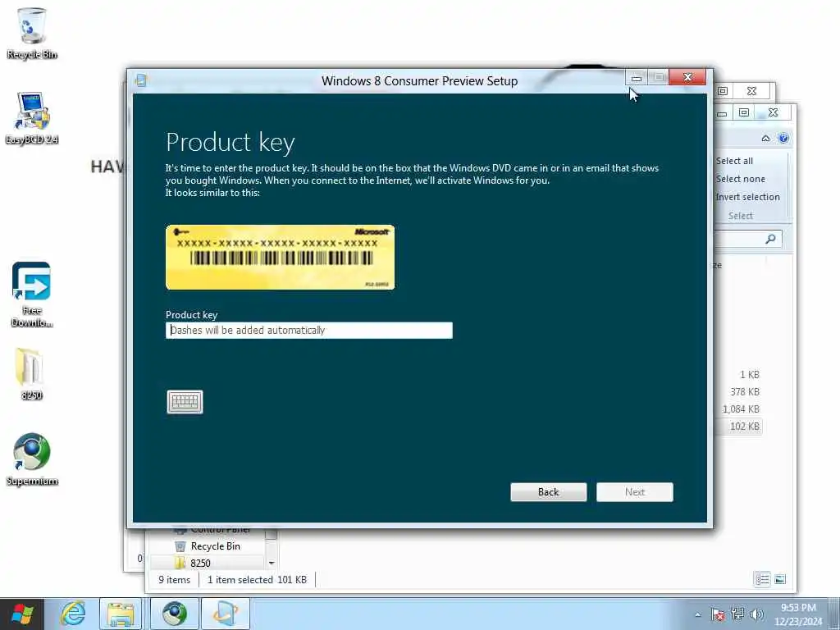Open File Explorer from the taskbar
The image size is (840, 630).
(x=121, y=614)
